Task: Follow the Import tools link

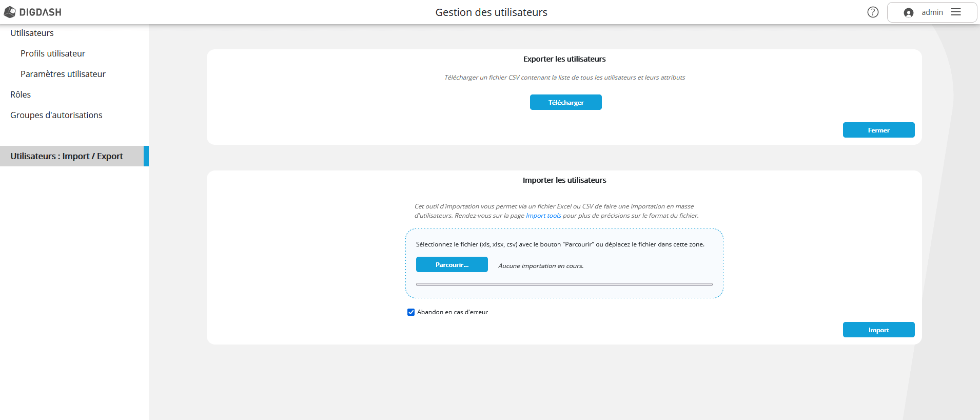Action: [x=543, y=216]
